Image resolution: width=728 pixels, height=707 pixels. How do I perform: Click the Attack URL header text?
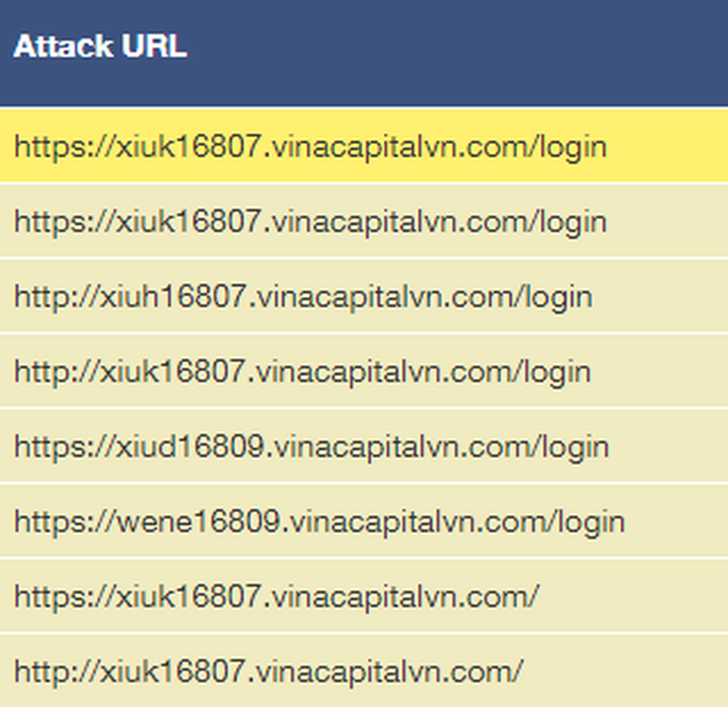point(100,46)
